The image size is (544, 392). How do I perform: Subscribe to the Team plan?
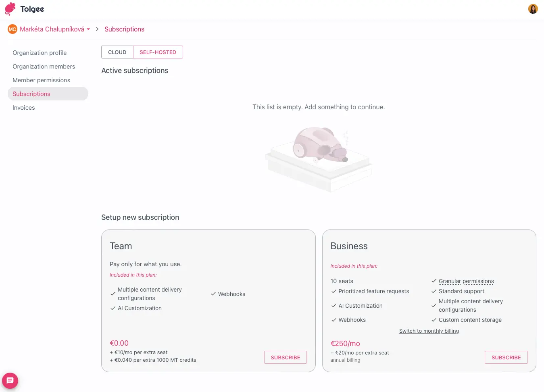coord(285,357)
